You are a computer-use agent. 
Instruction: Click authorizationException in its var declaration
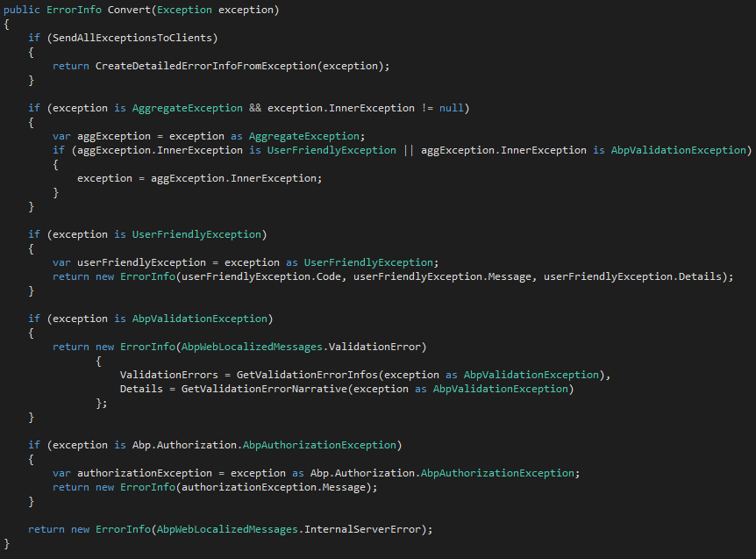145,473
